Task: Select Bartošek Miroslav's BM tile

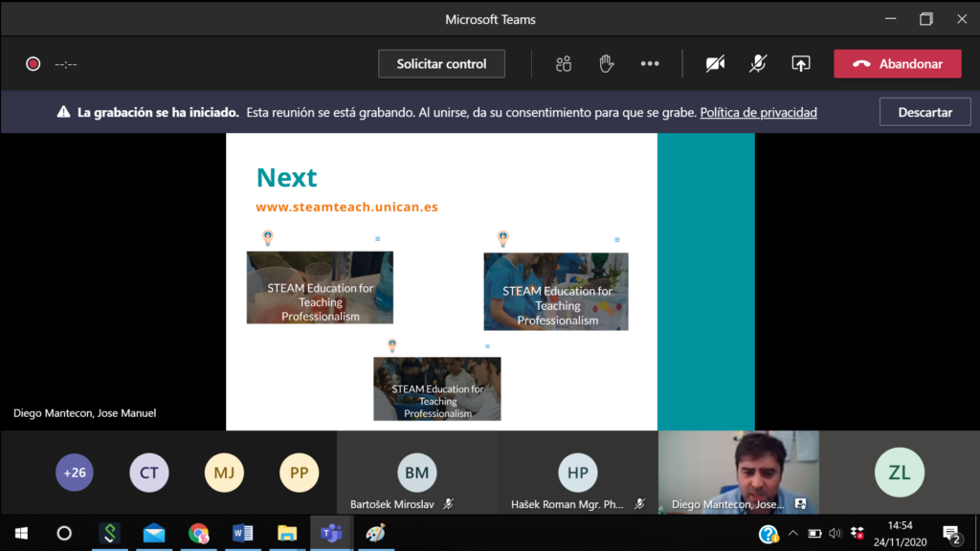Action: click(x=417, y=473)
